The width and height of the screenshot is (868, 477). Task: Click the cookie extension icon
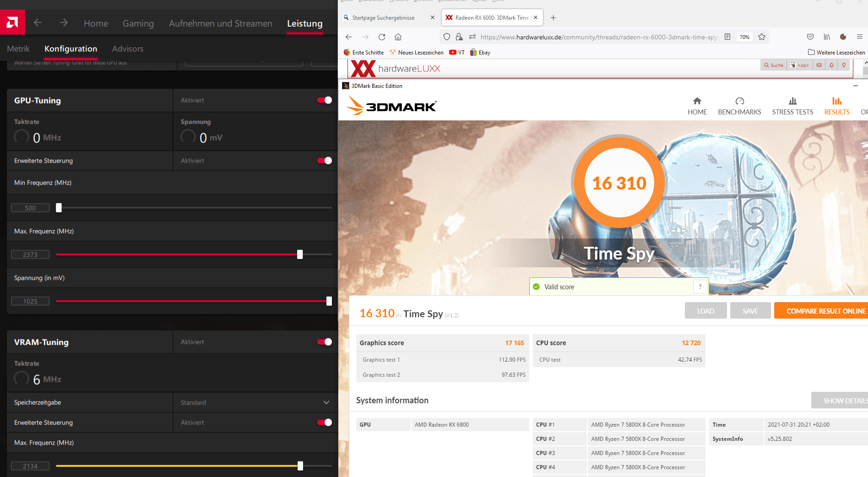[843, 37]
